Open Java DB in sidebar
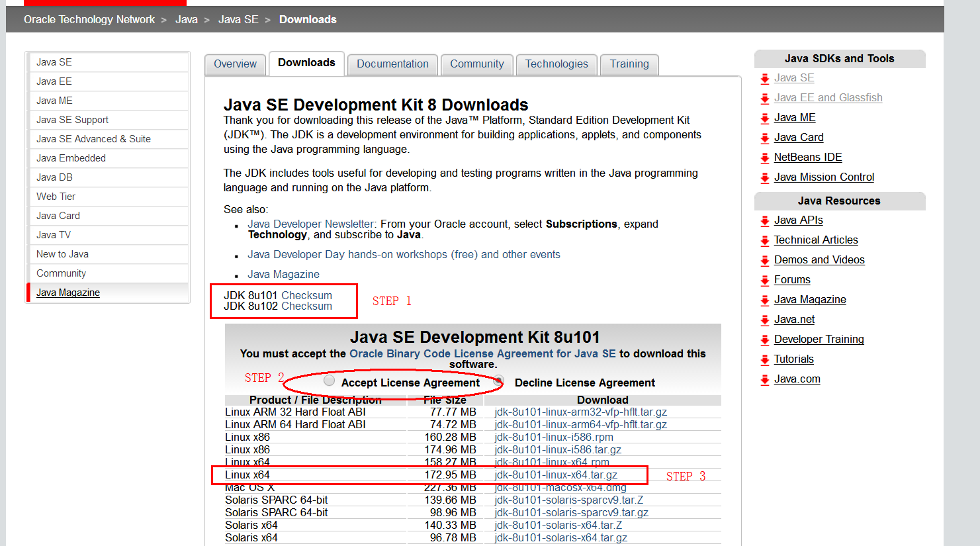Screen dimensions: 980x546 click(x=109, y=177)
